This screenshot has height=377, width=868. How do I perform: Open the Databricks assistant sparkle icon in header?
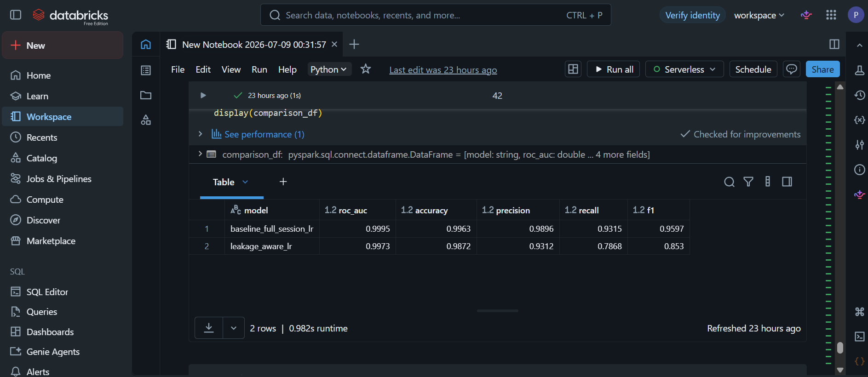[x=806, y=15]
